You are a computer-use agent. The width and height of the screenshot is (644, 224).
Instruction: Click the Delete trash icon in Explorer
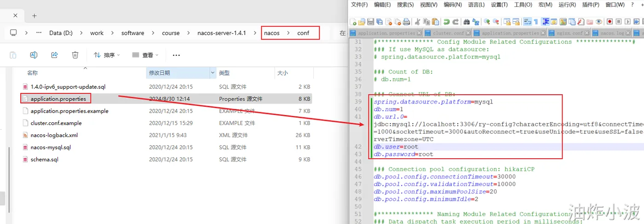tap(75, 55)
